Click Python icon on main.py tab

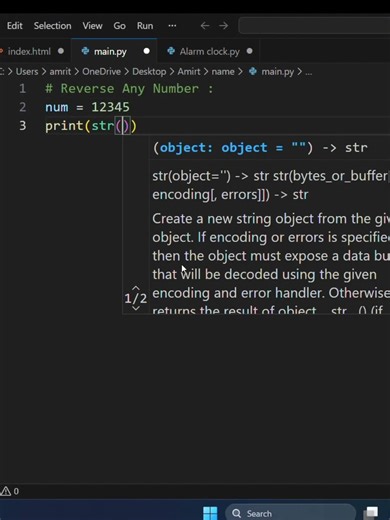[x=85, y=51]
